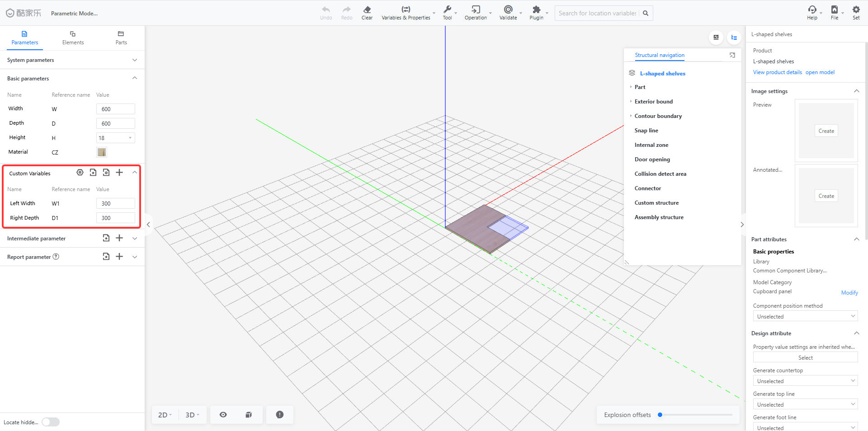Open Generate top line dropdown
The height and width of the screenshot is (431, 868).
[805, 404]
